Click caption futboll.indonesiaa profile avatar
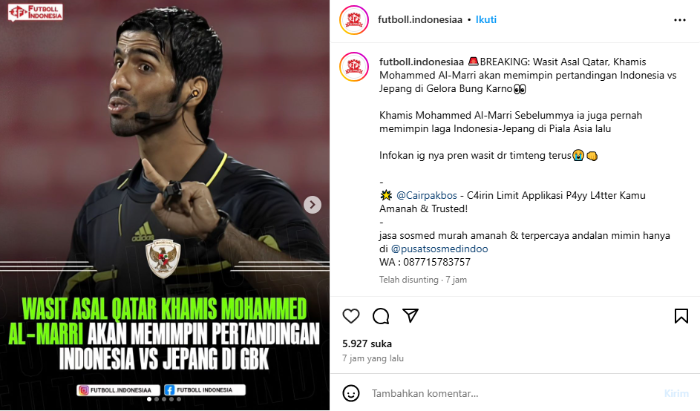700x411 pixels. pyautogui.click(x=354, y=67)
